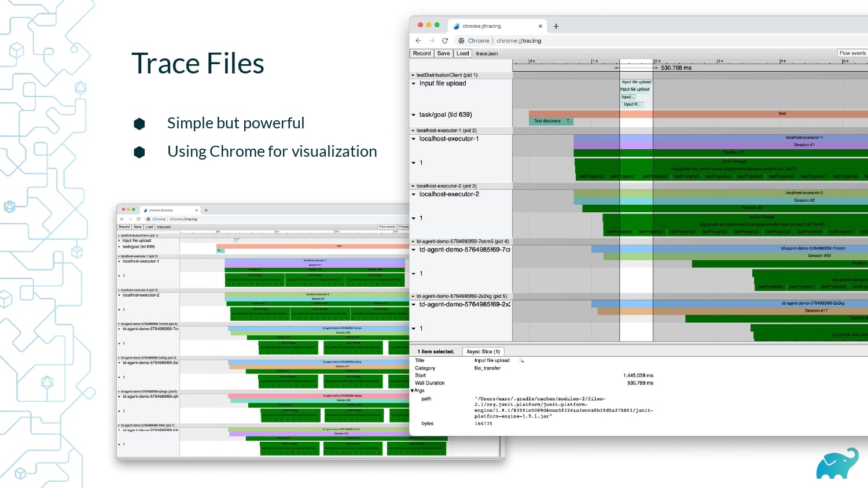Reload the chrome://tracing page in the large window

tap(445, 40)
